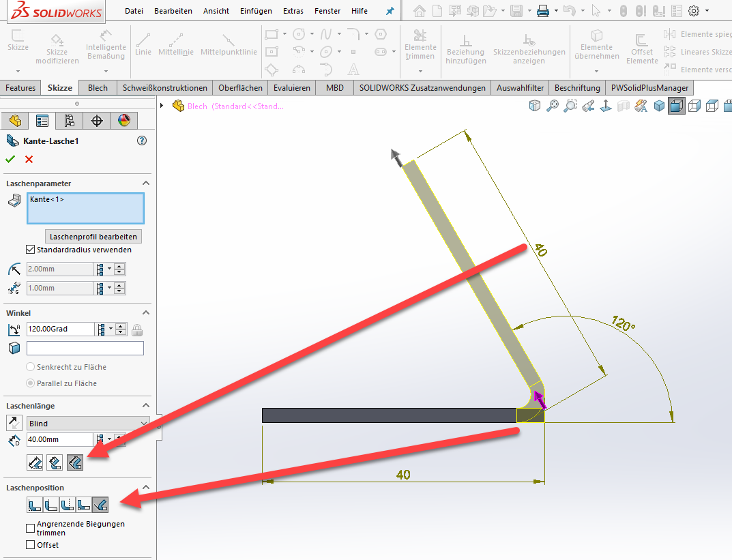Viewport: 732px width, 560px height.
Task: Select the first Laschenlänge measurement option icon
Action: pos(35,462)
